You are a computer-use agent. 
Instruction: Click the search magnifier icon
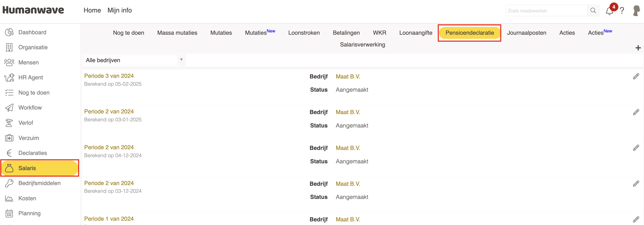click(x=593, y=10)
